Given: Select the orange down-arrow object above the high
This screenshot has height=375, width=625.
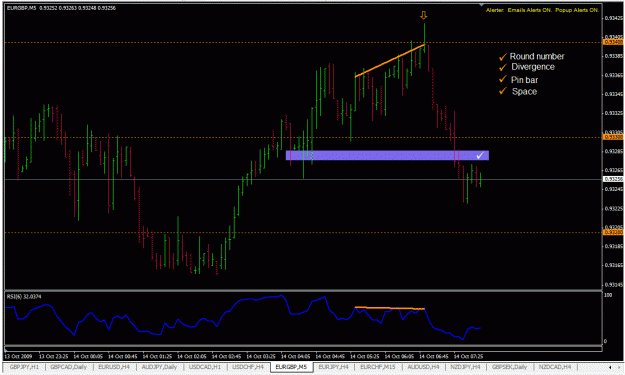Looking at the screenshot, I should point(424,15).
